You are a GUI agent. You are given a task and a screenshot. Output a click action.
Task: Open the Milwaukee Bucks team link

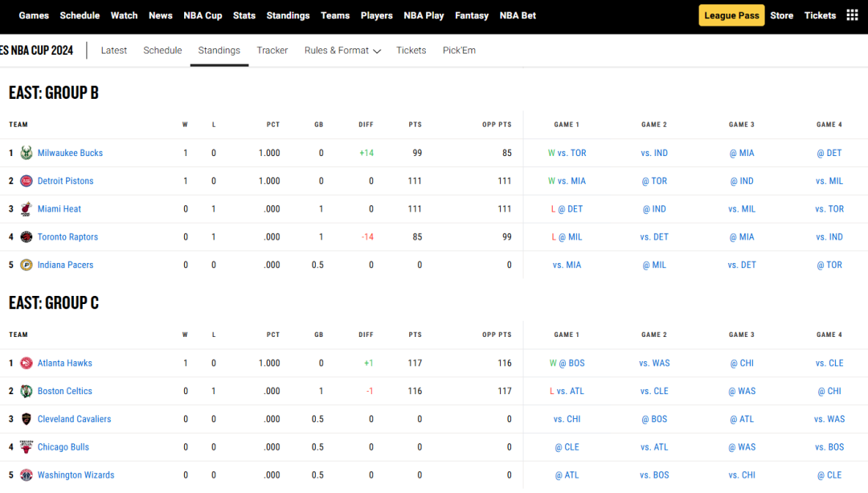[70, 153]
